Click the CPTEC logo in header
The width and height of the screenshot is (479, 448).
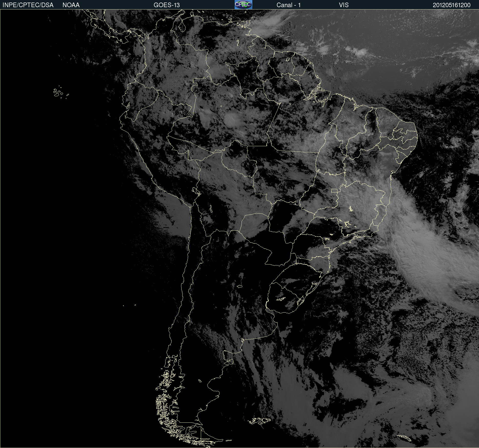click(x=243, y=5)
